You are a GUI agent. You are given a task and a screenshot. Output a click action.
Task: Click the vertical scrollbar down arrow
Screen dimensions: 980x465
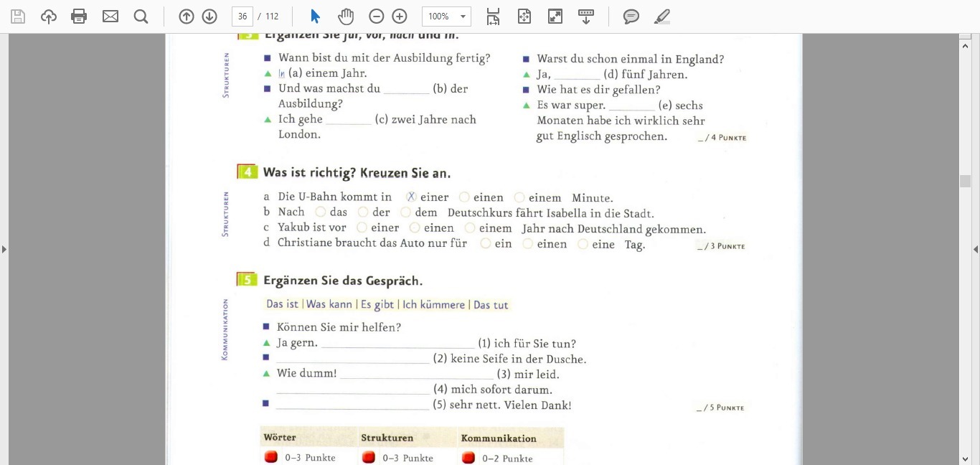(x=965, y=459)
